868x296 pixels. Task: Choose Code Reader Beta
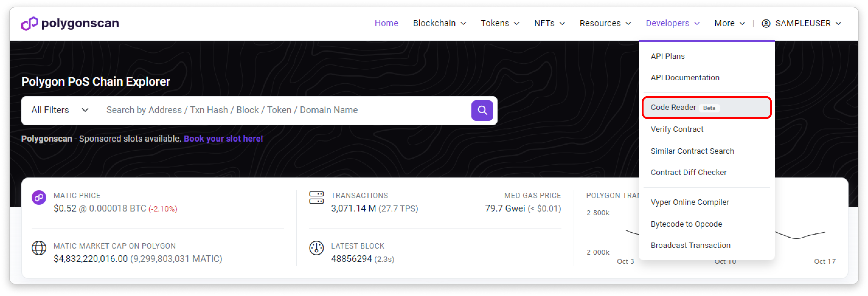point(706,107)
